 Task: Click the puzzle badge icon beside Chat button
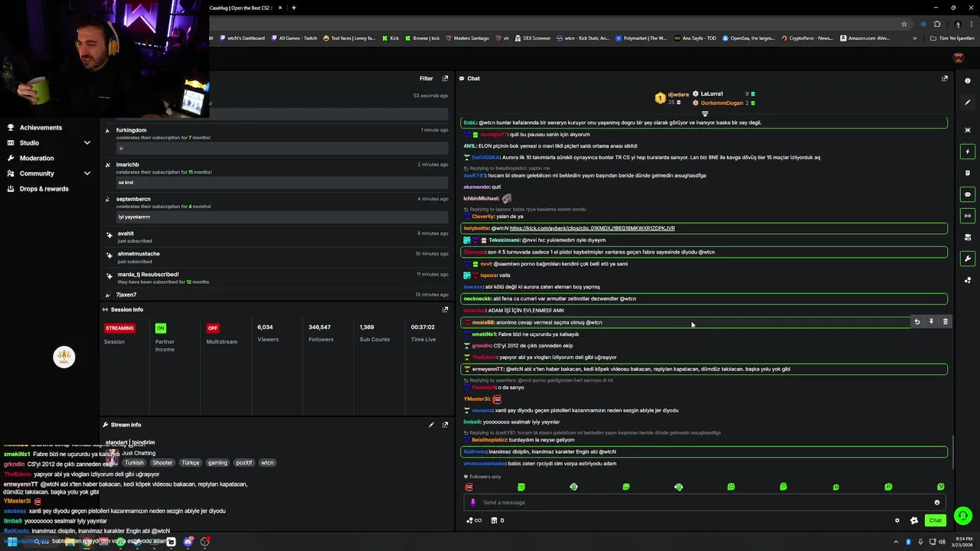coord(914,520)
